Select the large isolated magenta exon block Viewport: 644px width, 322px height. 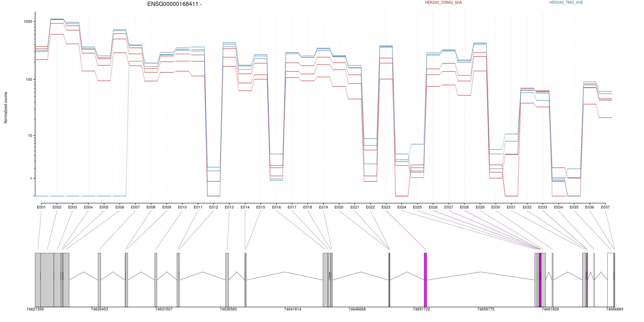point(425,280)
